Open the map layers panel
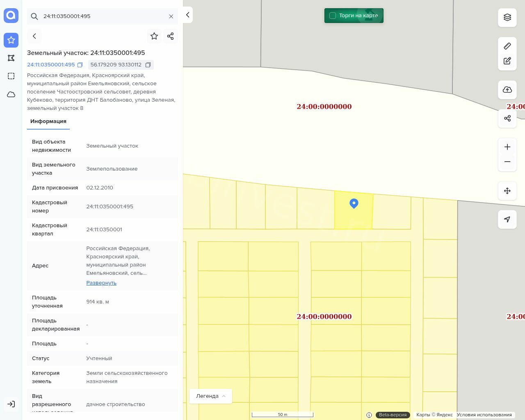 pos(507,17)
